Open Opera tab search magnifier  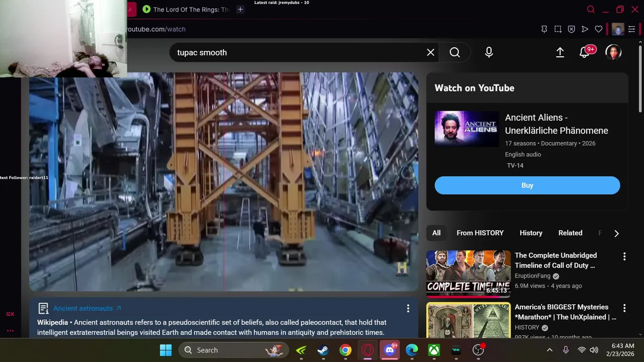[x=591, y=10]
